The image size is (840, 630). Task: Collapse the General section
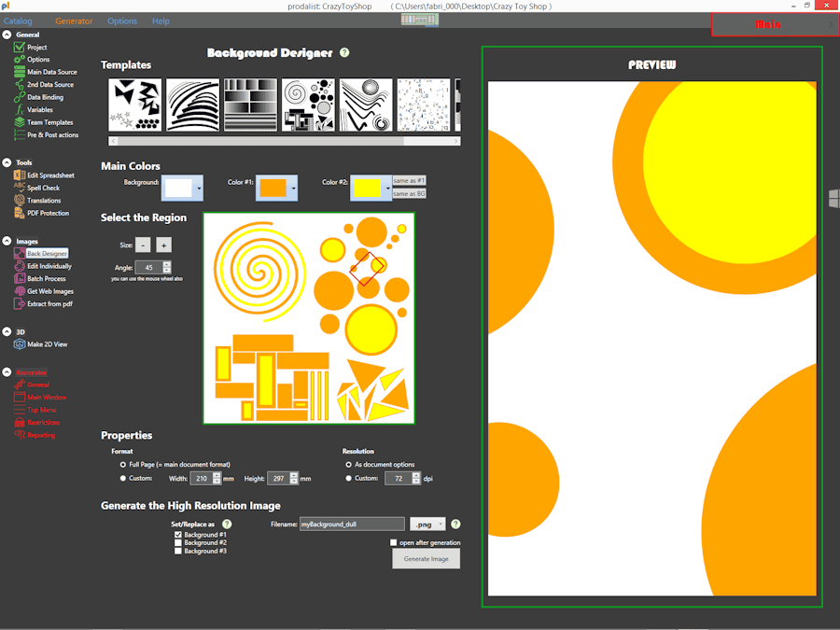tap(7, 35)
